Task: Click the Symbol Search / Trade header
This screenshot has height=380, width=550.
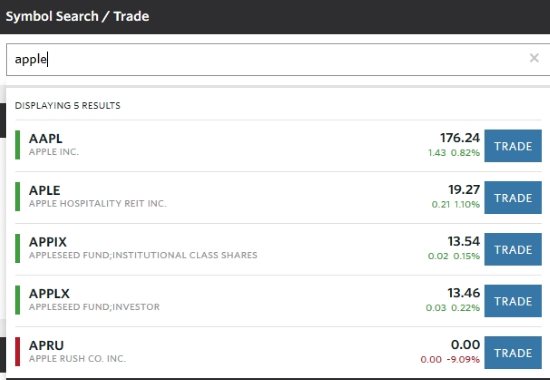Action: 78,16
